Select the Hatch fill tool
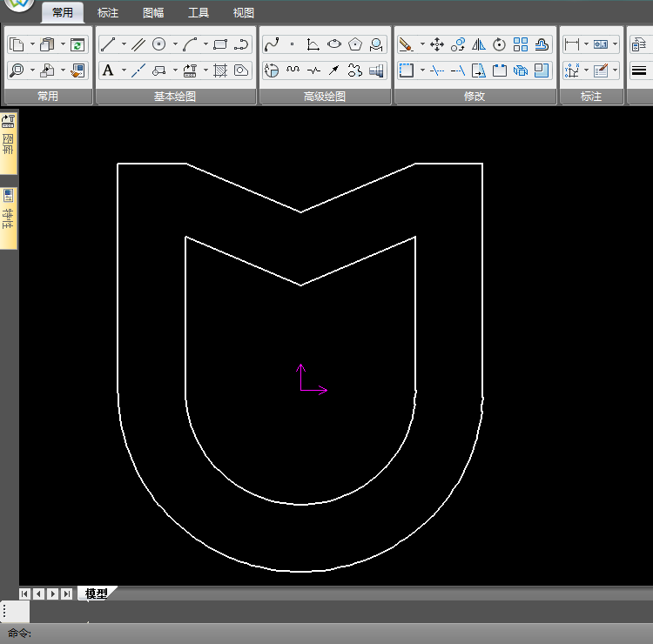 [x=220, y=70]
